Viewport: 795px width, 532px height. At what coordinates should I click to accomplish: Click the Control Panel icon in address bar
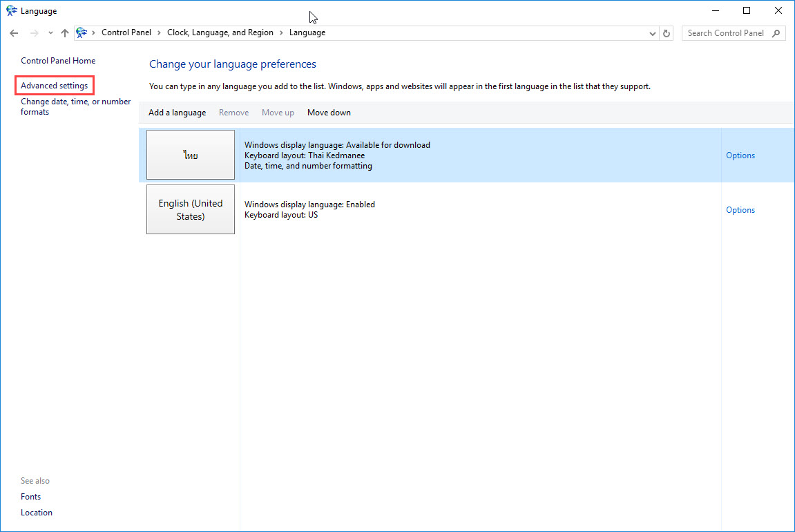click(82, 32)
